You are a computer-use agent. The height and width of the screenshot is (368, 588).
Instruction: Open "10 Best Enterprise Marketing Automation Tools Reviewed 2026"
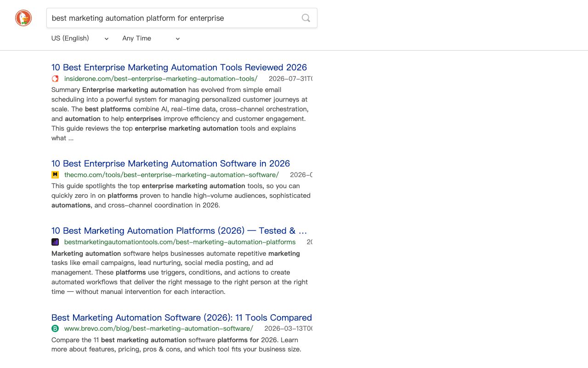click(179, 68)
